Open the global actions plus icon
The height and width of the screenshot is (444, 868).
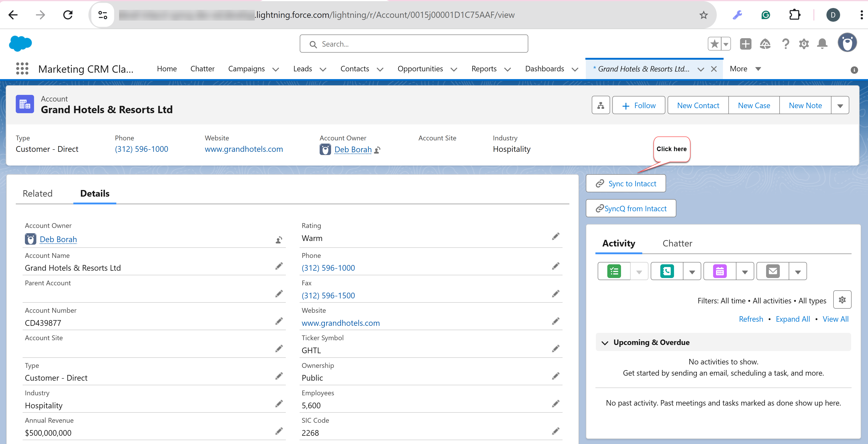[x=745, y=44]
